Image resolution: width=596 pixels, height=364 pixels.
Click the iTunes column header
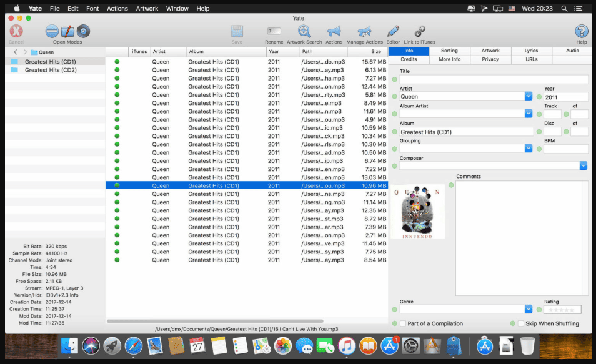[139, 52]
